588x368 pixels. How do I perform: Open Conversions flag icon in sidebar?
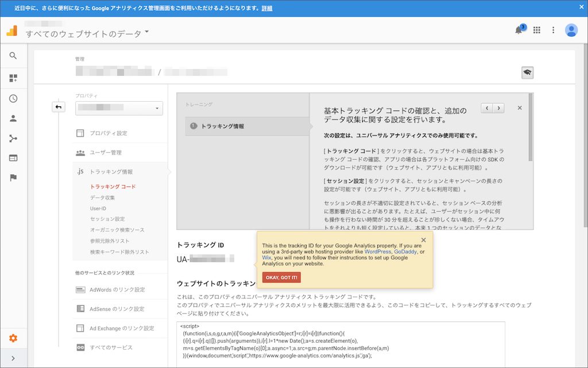13,178
